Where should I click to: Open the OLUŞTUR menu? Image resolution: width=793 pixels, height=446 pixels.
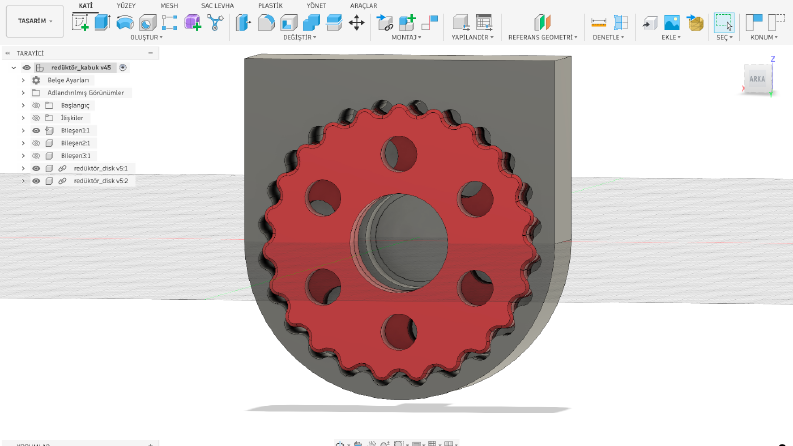(146, 37)
